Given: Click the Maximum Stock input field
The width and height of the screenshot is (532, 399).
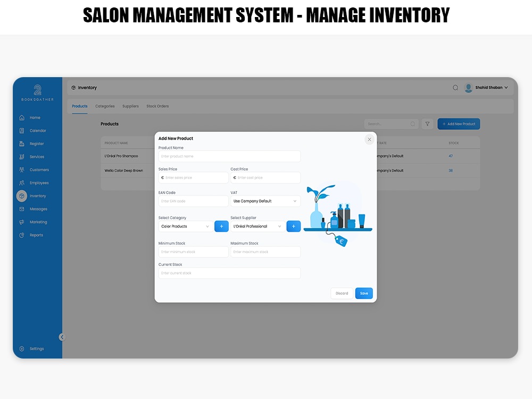Looking at the screenshot, I should (265, 252).
